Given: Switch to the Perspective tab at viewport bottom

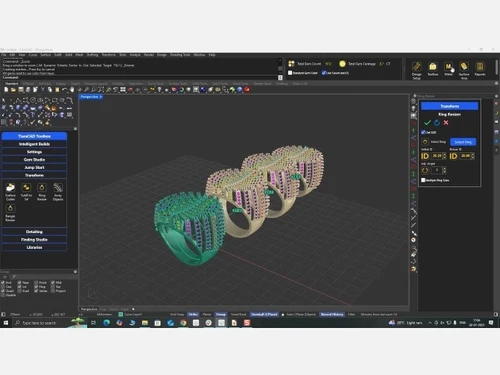Looking at the screenshot, I should (89, 309).
